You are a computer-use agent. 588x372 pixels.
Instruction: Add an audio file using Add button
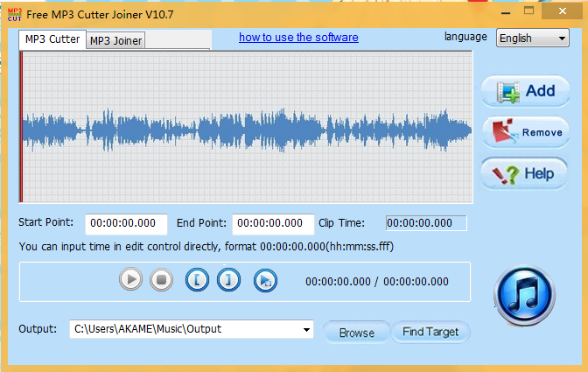click(525, 91)
